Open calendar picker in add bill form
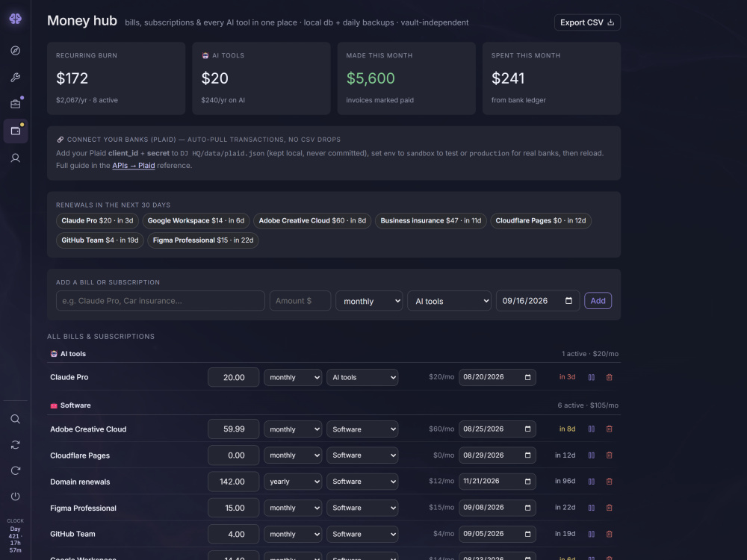This screenshot has width=747, height=560. tap(568, 300)
